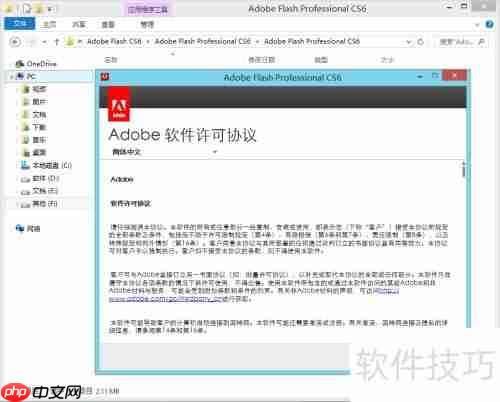Screen dimensions: 500x402
Task: Select the 应用程序工具 contextual tab
Action: coord(148,10)
